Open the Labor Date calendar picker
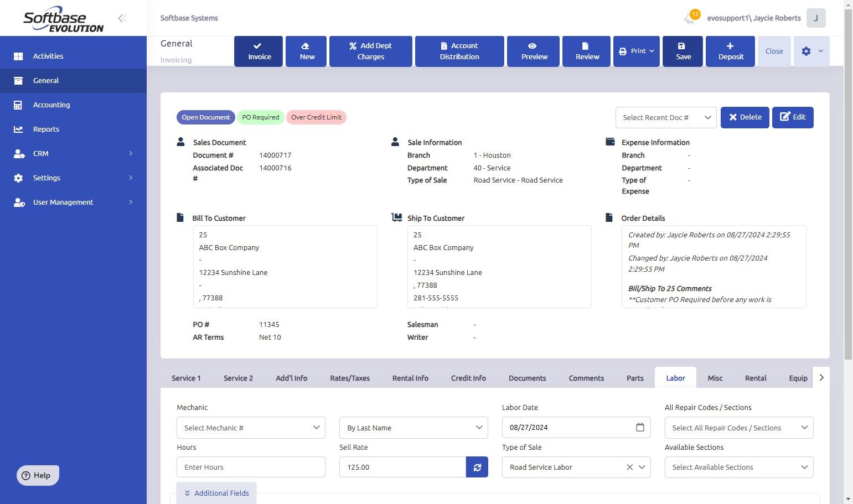 coord(640,427)
